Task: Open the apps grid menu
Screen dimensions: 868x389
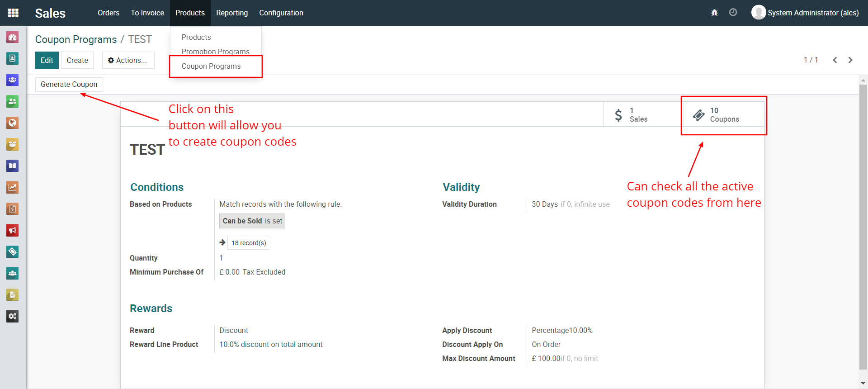Action: click(13, 13)
